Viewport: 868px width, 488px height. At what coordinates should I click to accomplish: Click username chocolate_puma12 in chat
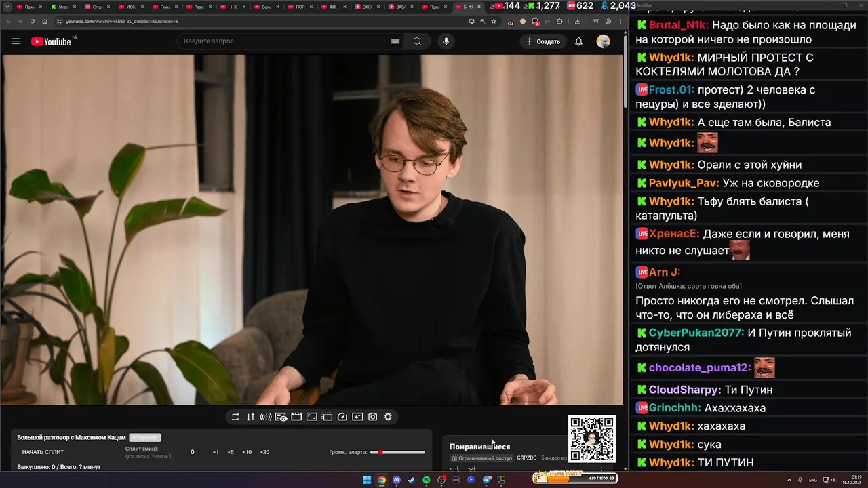click(700, 368)
